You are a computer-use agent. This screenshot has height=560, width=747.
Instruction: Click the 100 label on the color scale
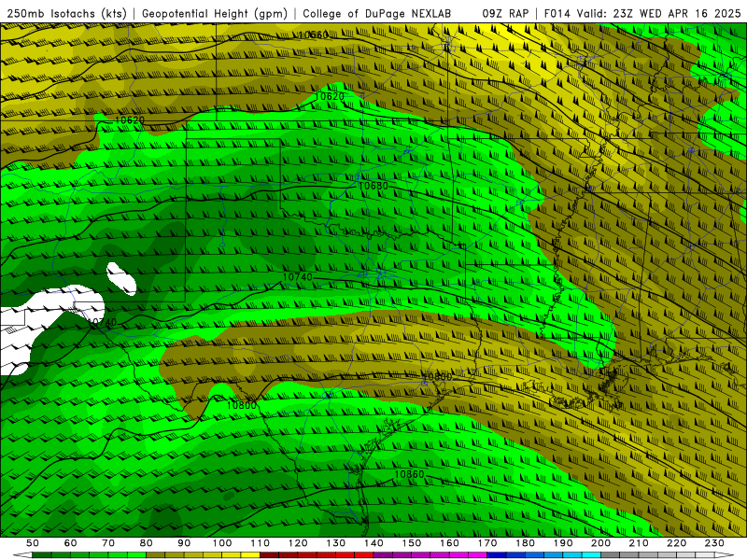222,543
